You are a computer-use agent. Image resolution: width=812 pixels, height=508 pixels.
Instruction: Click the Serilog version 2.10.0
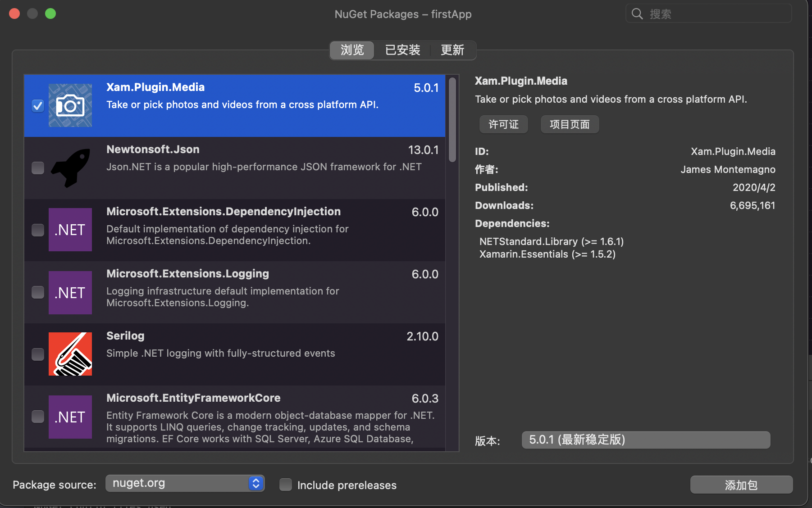click(422, 336)
